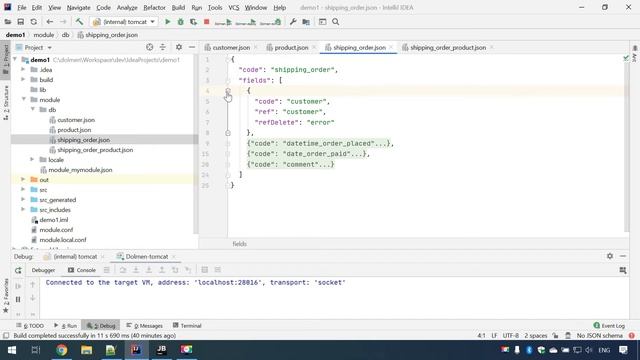Select module_mymodule.json in project tree
640x360 pixels.
(80, 170)
